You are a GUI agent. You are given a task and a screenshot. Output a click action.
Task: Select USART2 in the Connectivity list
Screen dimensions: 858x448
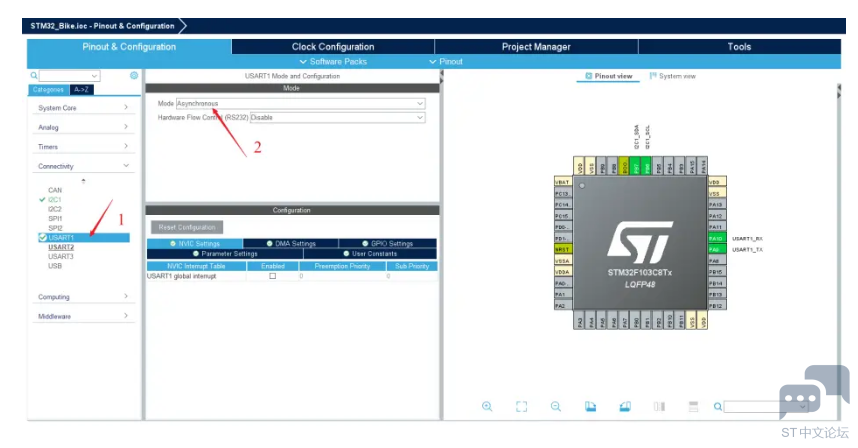pyautogui.click(x=61, y=247)
